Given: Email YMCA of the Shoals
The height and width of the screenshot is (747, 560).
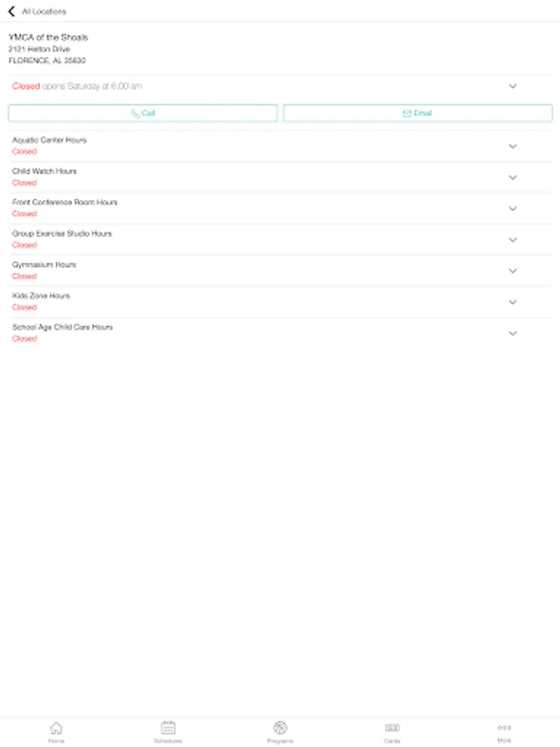Looking at the screenshot, I should (x=417, y=114).
